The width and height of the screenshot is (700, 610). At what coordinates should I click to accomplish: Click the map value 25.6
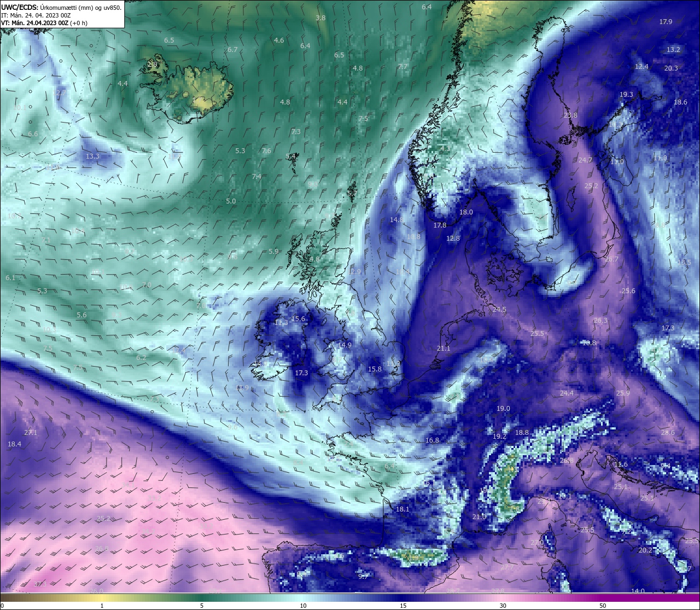click(x=628, y=291)
